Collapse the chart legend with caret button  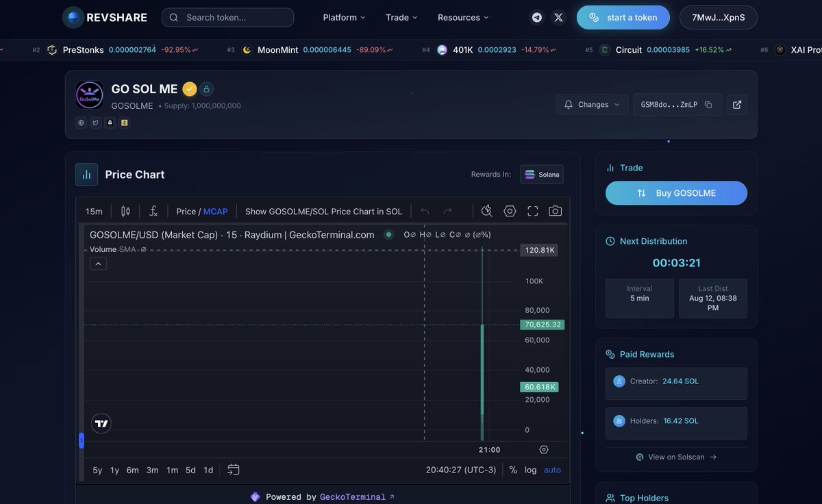(x=98, y=264)
